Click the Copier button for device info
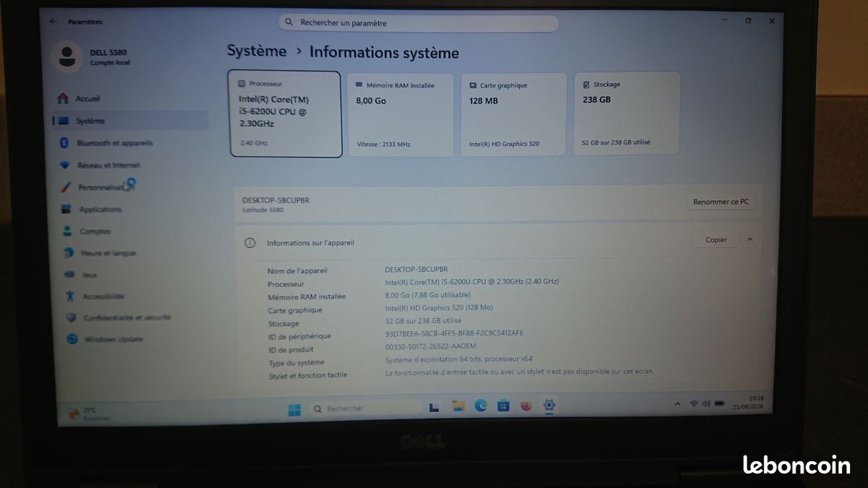The width and height of the screenshot is (868, 488). [716, 239]
